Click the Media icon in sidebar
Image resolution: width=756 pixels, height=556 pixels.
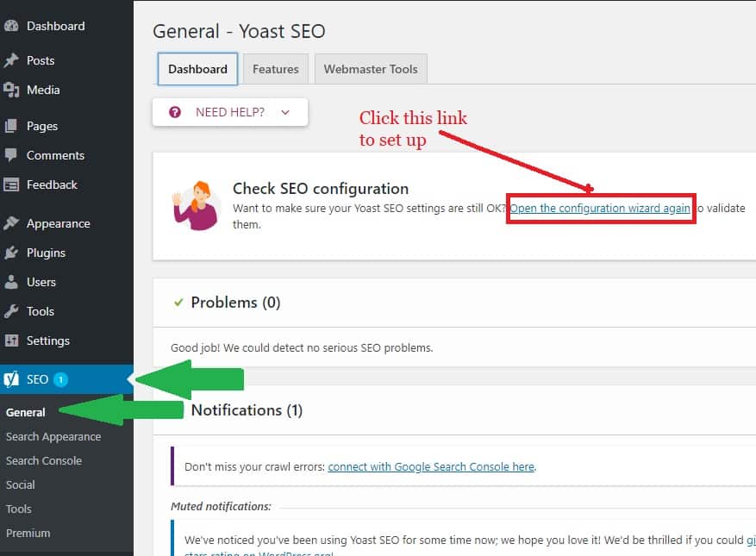[11, 90]
